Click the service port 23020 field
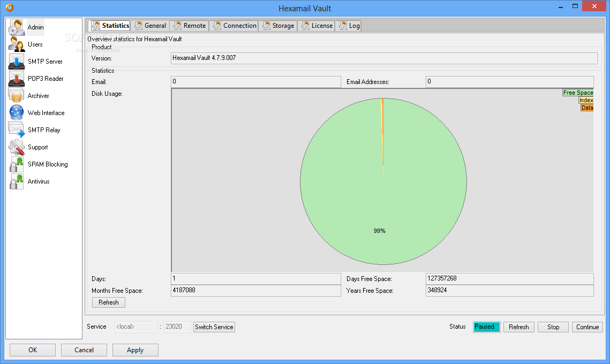Image resolution: width=610 pixels, height=364 pixels. [177, 327]
